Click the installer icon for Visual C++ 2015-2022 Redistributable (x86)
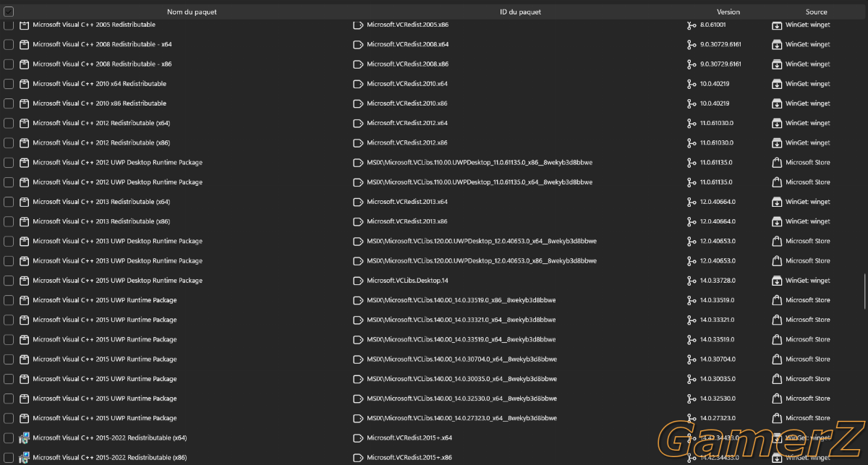Screen dimensions: 868x465 24,457
